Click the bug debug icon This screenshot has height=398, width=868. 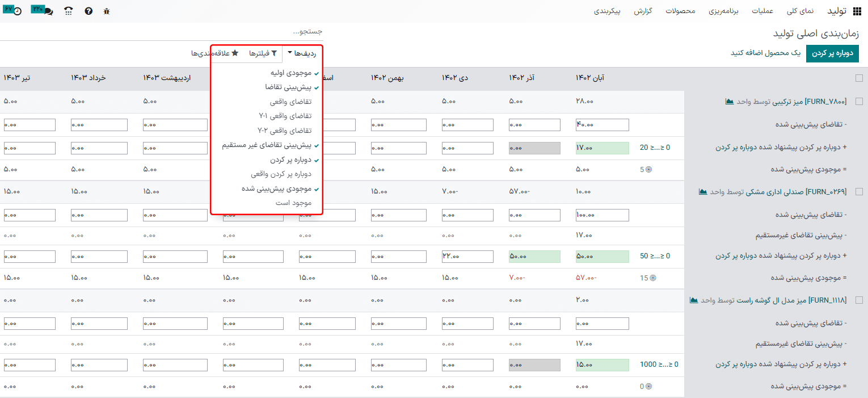click(x=107, y=11)
